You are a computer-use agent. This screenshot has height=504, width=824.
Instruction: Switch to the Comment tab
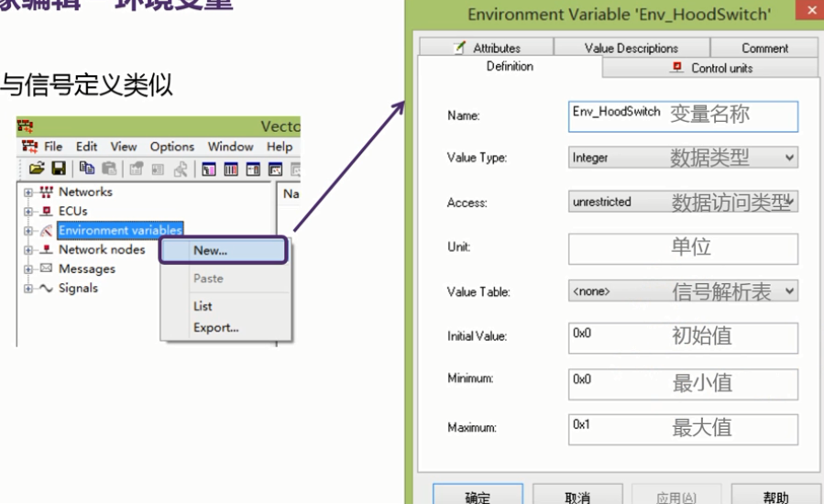click(764, 48)
